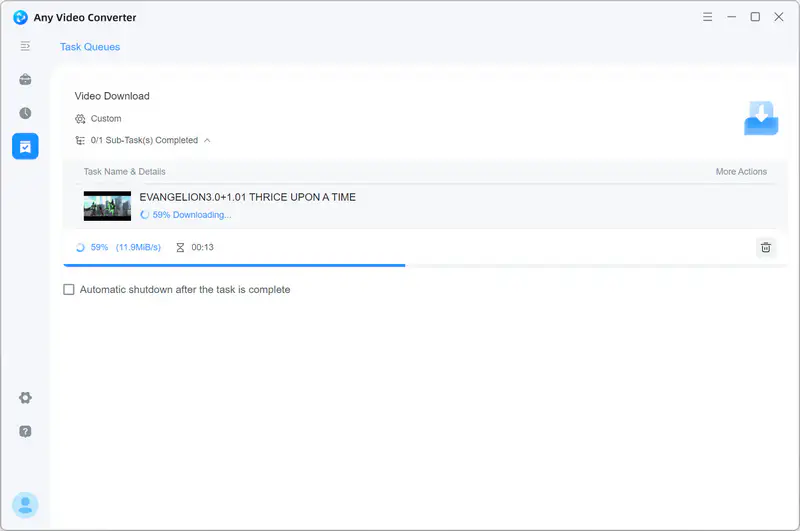Click the user account avatar icon
This screenshot has width=800, height=531.
tap(25, 505)
